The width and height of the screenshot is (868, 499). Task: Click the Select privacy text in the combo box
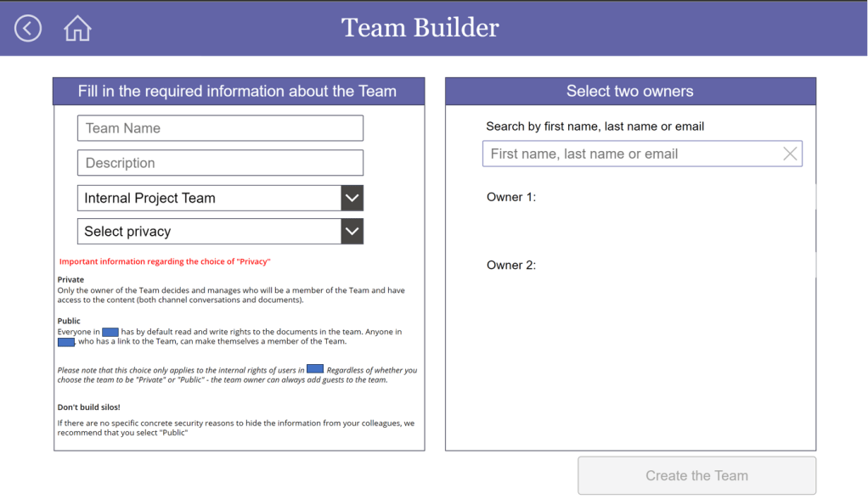coord(127,231)
